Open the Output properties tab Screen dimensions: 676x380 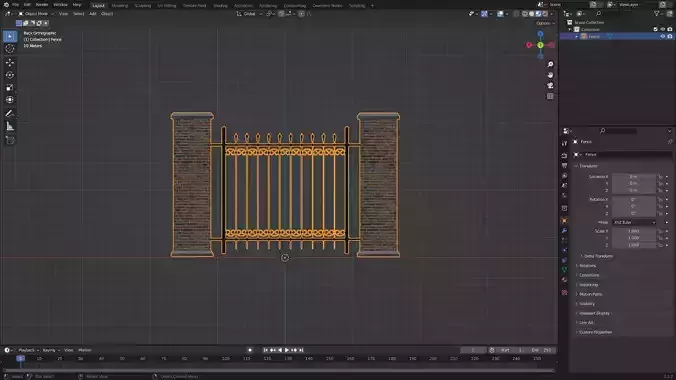click(x=564, y=166)
